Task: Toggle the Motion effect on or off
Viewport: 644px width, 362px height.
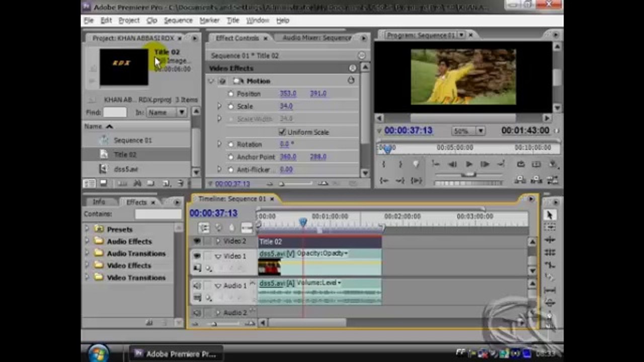Action: 222,81
